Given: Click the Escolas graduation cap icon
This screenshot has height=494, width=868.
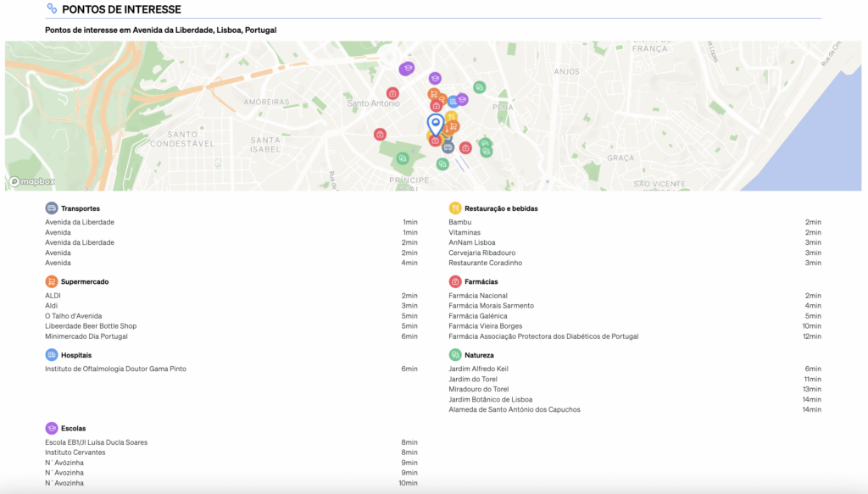Looking at the screenshot, I should coord(52,428).
